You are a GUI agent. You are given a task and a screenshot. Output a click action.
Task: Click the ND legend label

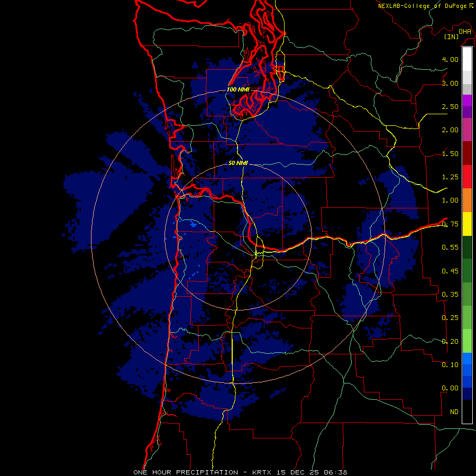coord(454,412)
